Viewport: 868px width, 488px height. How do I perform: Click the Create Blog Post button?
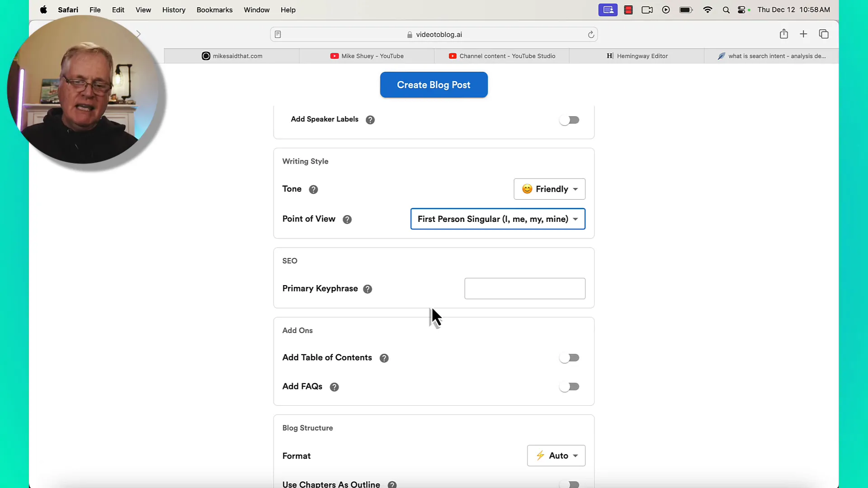click(x=434, y=84)
